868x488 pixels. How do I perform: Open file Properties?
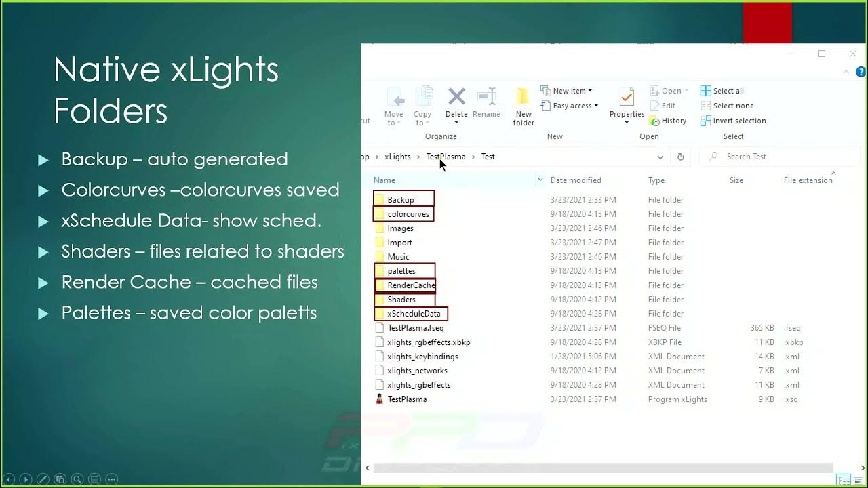tap(627, 103)
